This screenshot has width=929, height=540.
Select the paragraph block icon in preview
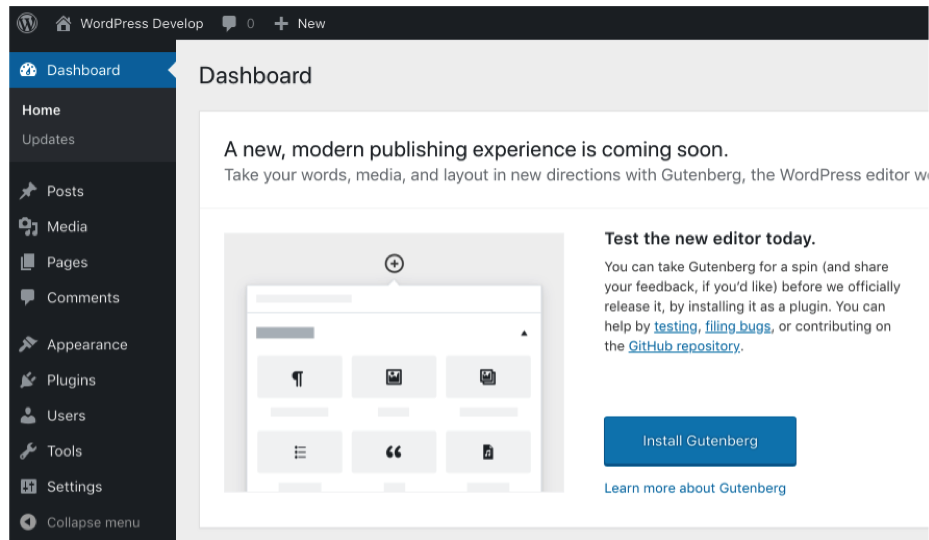298,378
